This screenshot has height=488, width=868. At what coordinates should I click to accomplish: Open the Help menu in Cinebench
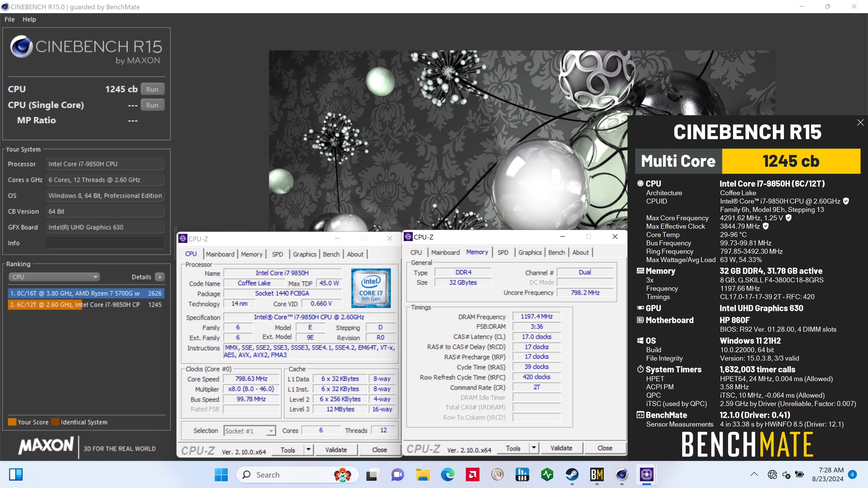click(29, 19)
